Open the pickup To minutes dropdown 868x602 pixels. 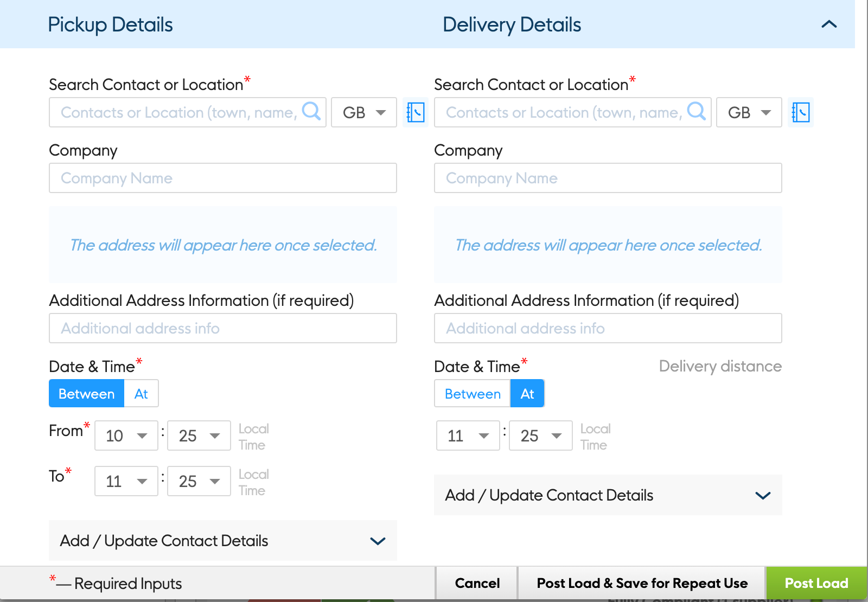tap(199, 481)
